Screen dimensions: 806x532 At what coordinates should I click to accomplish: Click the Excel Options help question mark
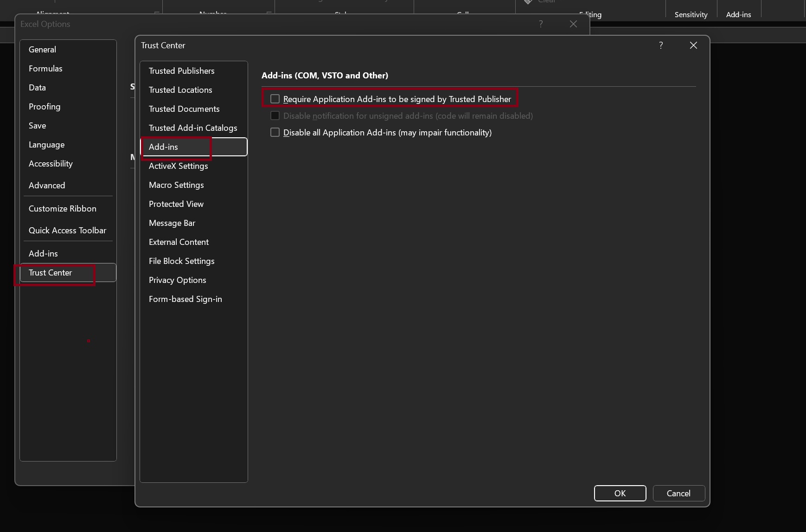tap(541, 24)
